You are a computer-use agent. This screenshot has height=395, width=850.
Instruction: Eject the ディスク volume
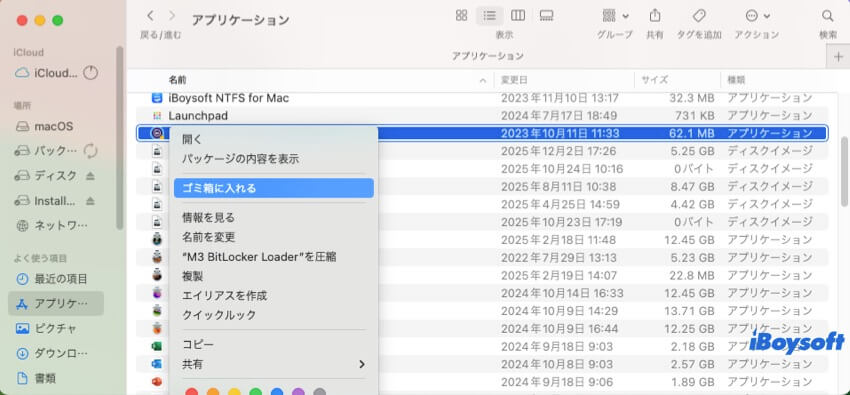[x=91, y=176]
